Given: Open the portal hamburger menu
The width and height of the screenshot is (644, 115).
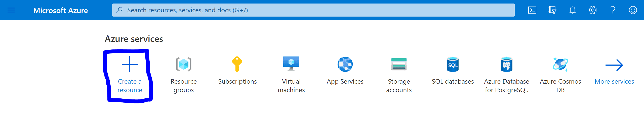Looking at the screenshot, I should 11,10.
